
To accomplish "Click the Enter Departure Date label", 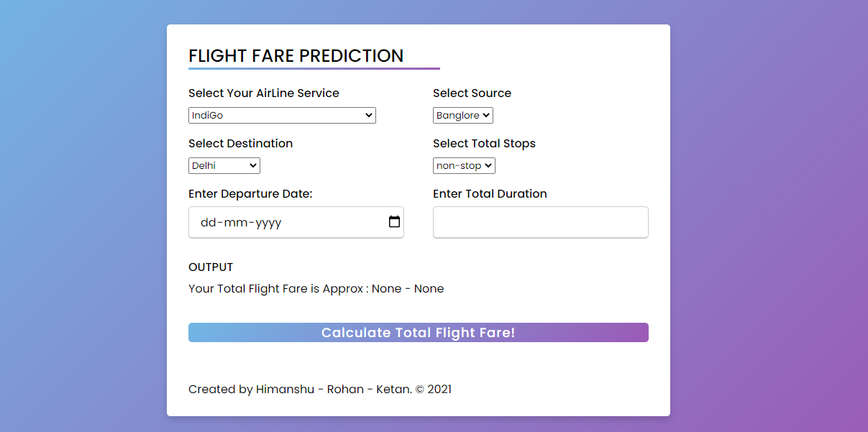I will 250,193.
